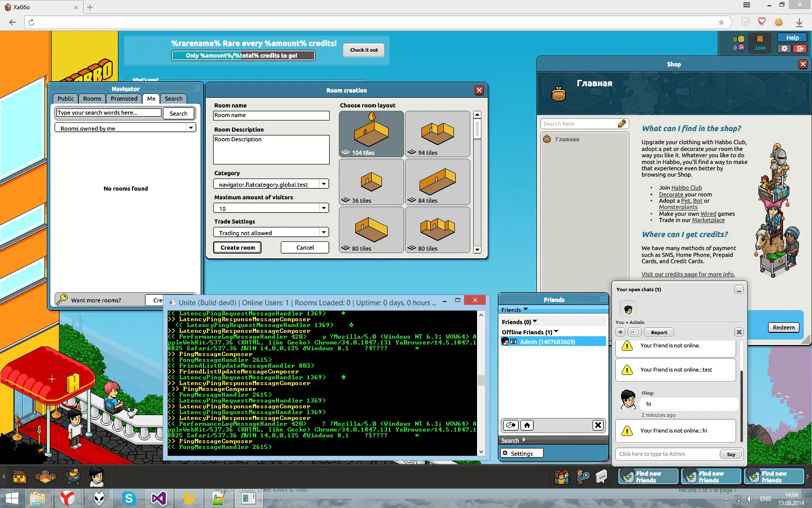Viewport: 812px width, 508px height.
Task: Open the Category dropdown
Action: [271, 184]
